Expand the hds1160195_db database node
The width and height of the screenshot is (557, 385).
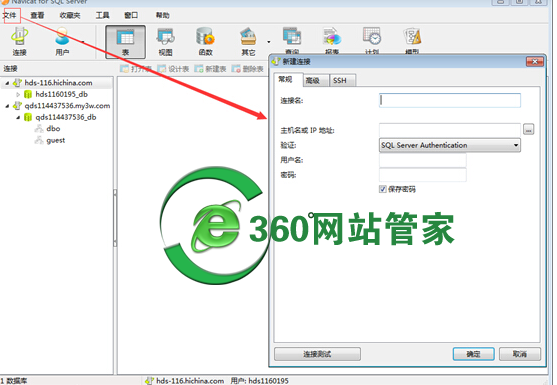point(18,94)
